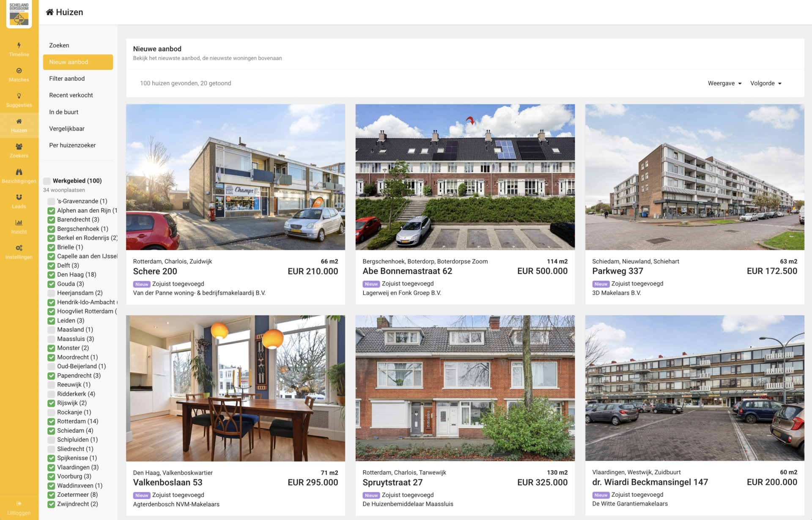
Task: Uncheck the Den Haag checkbox
Action: (51, 275)
